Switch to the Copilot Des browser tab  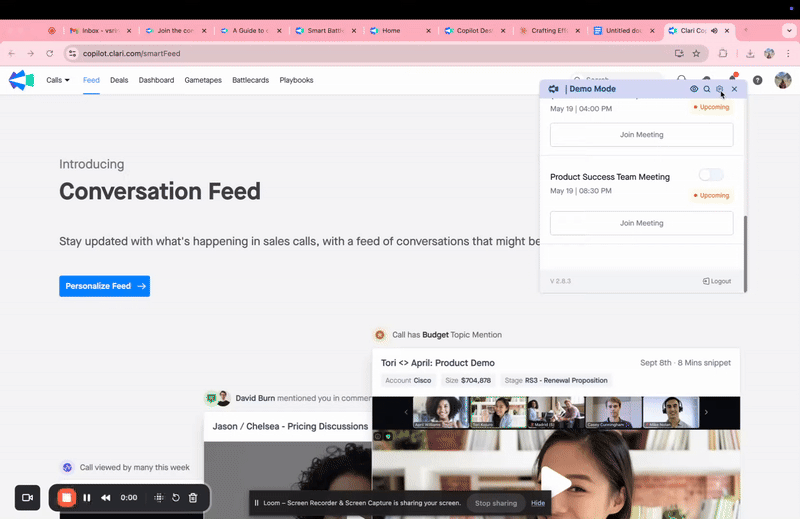[x=474, y=31]
